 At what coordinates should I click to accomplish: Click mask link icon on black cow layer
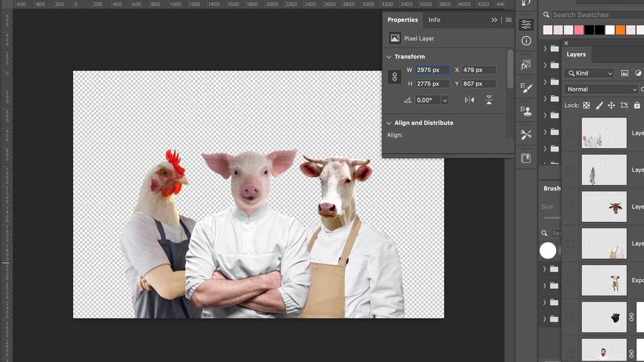click(x=631, y=317)
